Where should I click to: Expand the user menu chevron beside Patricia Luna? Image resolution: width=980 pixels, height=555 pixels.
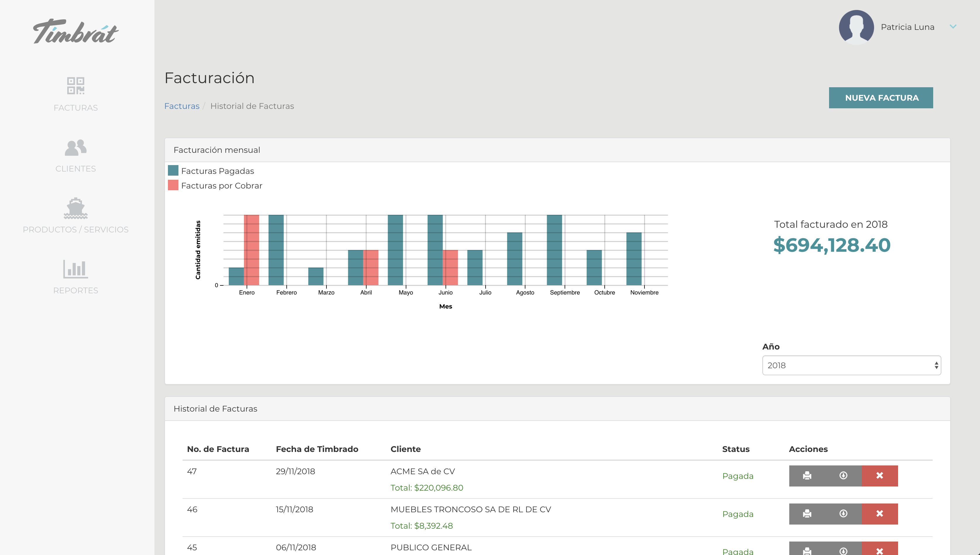[x=953, y=27]
